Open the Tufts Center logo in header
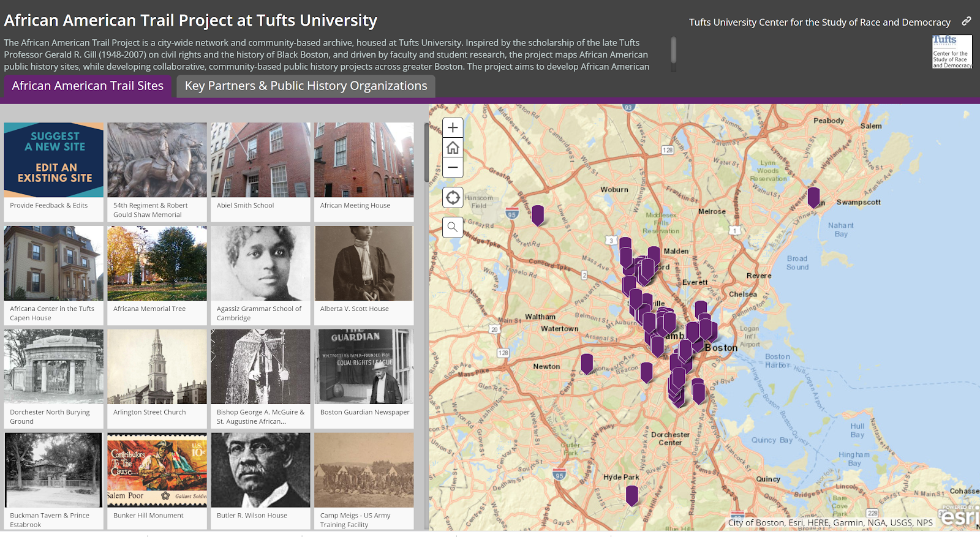Image resolution: width=980 pixels, height=537 pixels. pyautogui.click(x=952, y=51)
